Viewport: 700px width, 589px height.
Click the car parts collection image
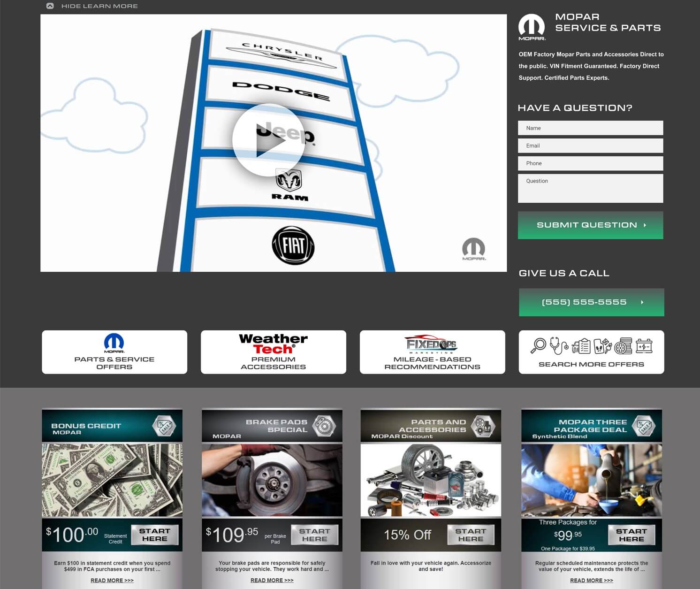click(431, 480)
